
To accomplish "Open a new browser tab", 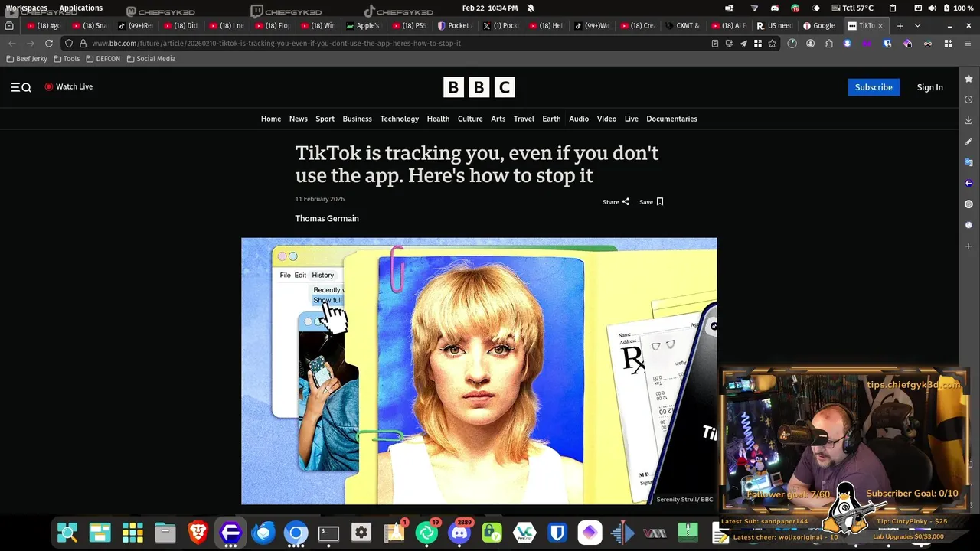I will [900, 26].
